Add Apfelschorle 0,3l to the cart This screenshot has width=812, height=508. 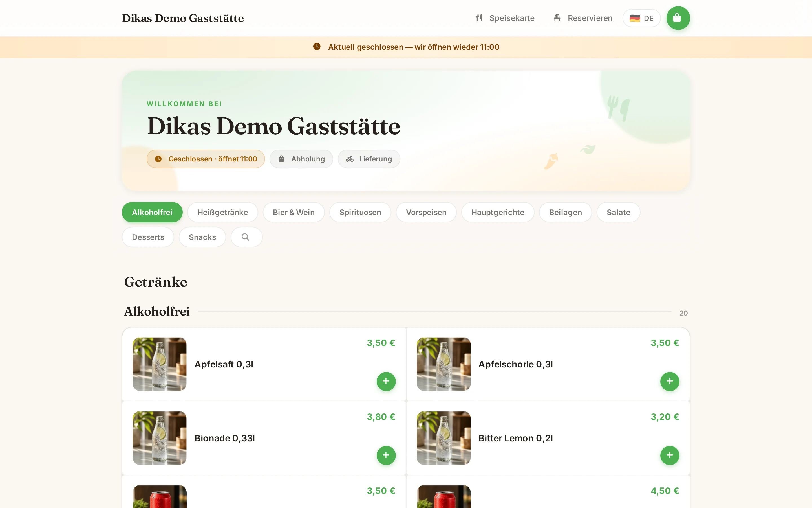[670, 381]
